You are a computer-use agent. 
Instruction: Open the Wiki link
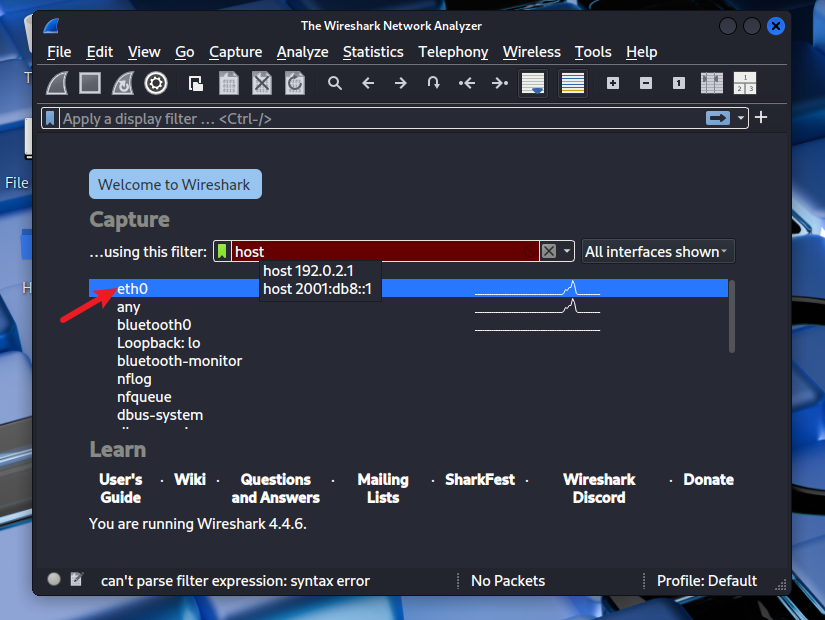pos(189,479)
